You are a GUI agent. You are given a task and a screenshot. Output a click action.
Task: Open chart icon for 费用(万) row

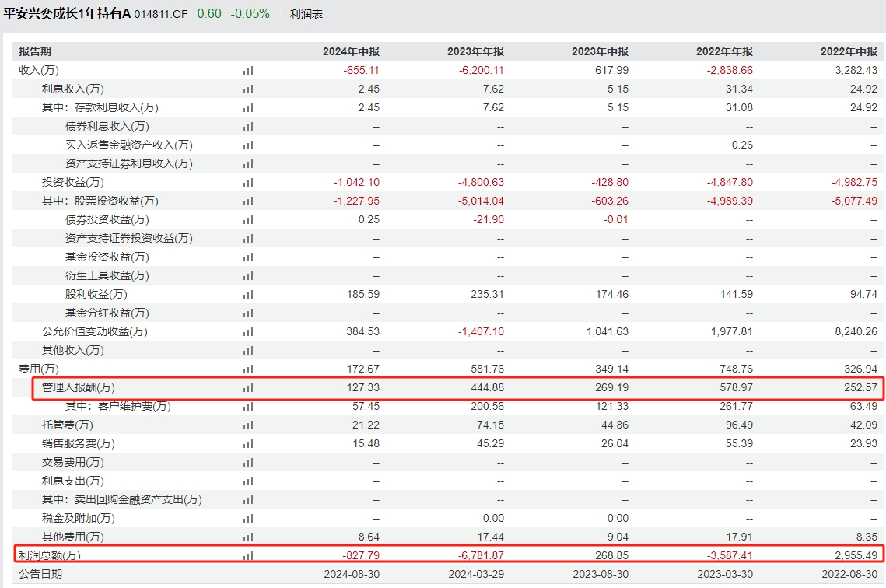click(248, 369)
